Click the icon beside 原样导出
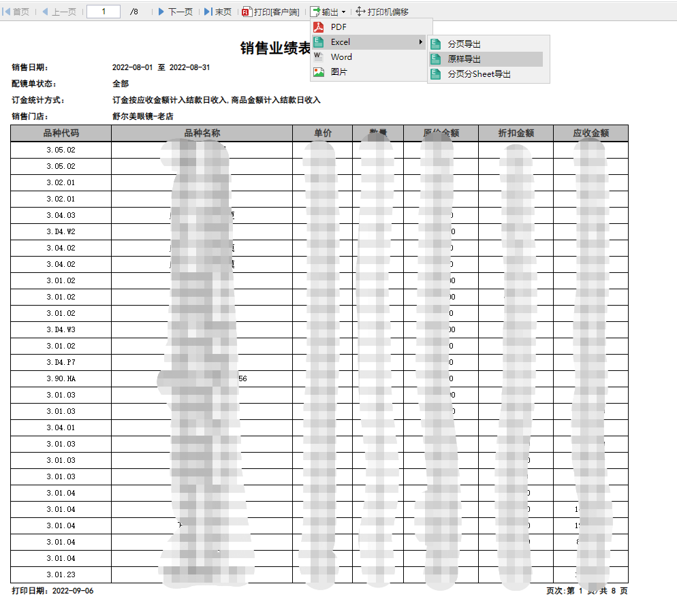Screen dimensions: 677x616 pyautogui.click(x=436, y=59)
